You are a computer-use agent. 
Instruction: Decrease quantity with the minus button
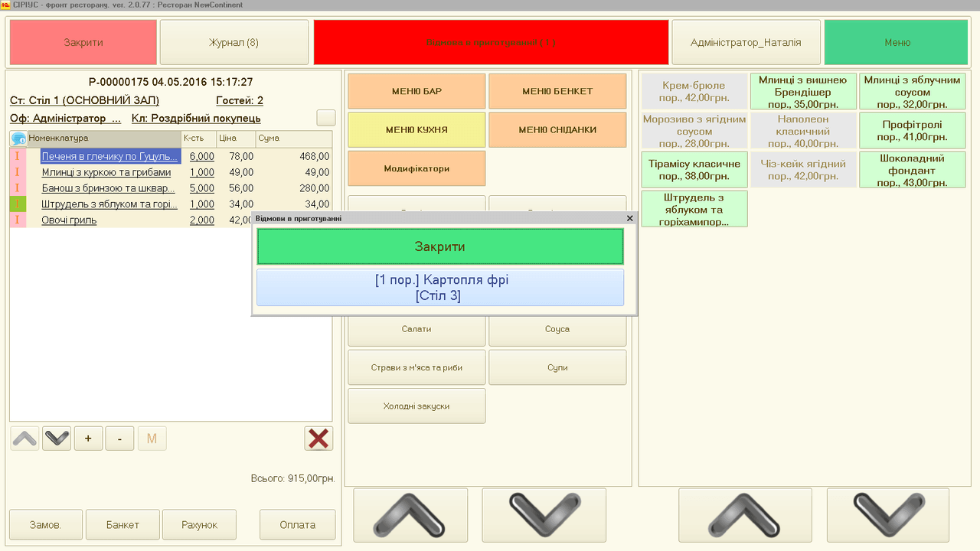(119, 439)
